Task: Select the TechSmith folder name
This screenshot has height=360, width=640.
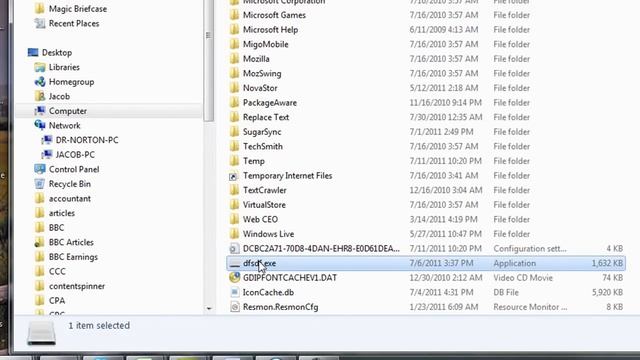Action: pyautogui.click(x=263, y=147)
